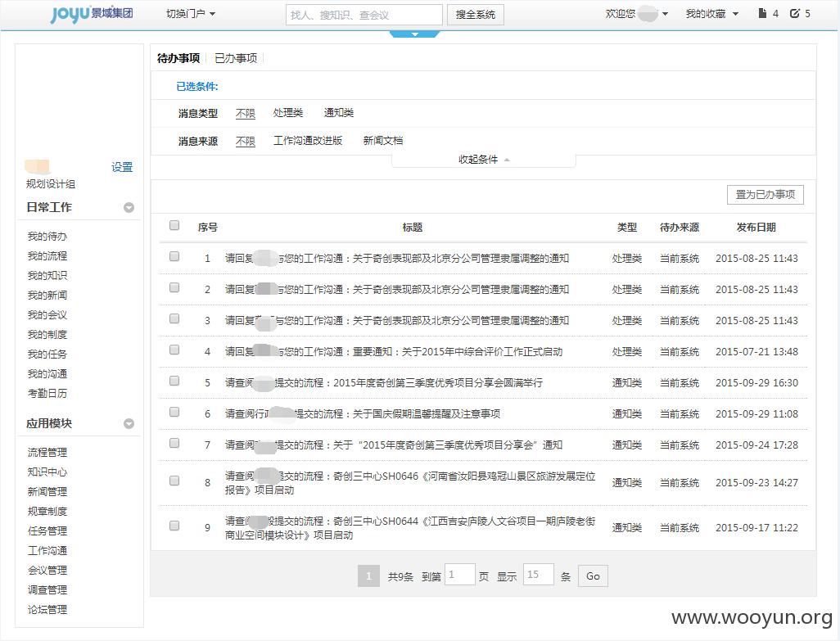
Task: Click the 到第 page number input
Action: (459, 575)
